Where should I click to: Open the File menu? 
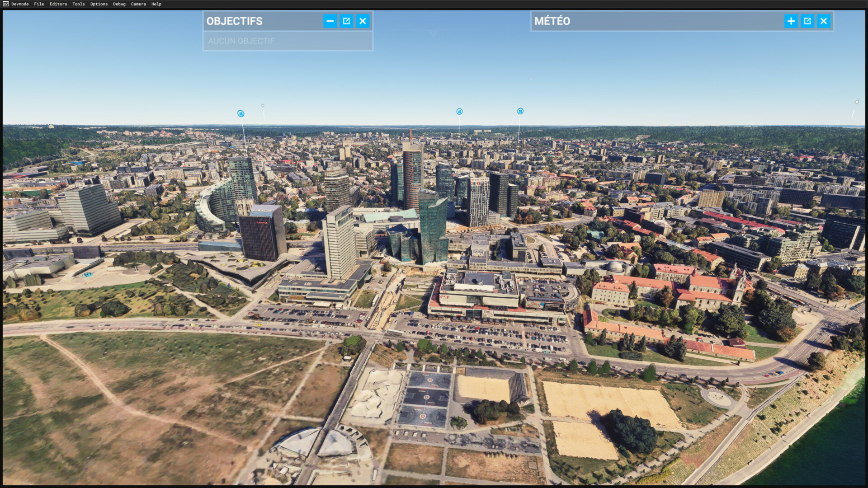point(39,4)
